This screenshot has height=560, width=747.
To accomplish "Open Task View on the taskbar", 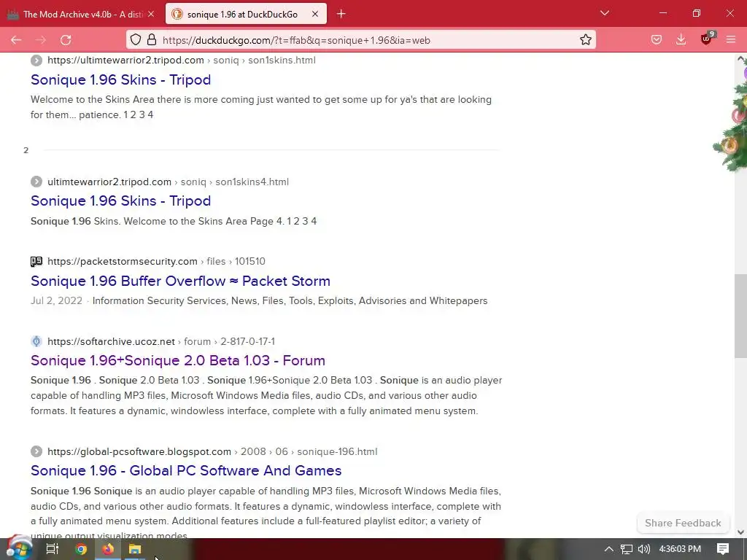I will click(x=52, y=549).
